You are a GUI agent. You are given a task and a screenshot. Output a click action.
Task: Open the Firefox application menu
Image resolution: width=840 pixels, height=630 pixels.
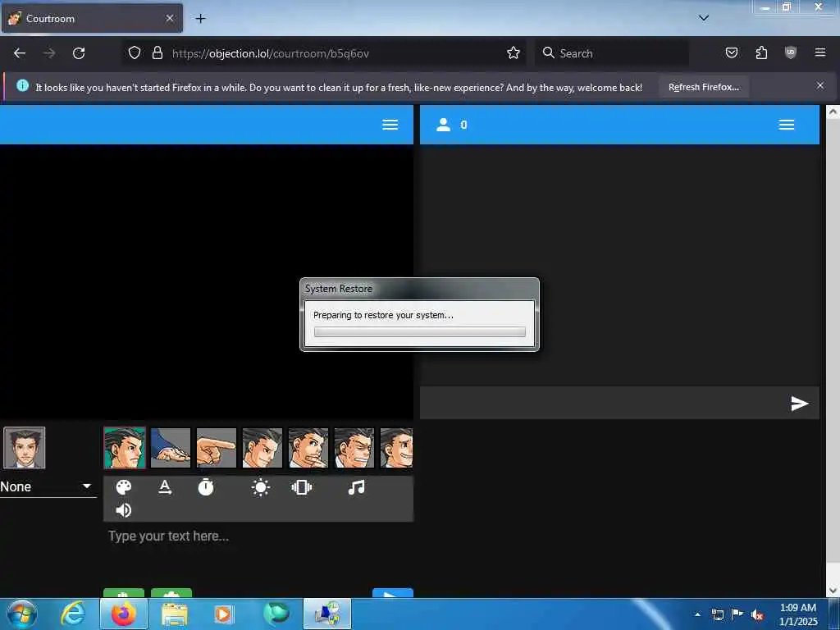[819, 52]
